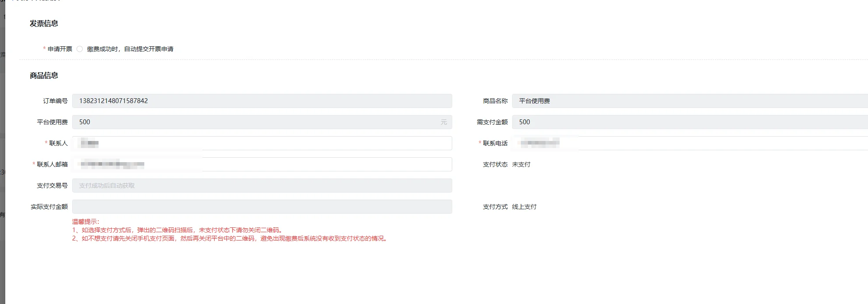Focus the 联系人邮箱 input field
868x304 pixels.
point(262,164)
